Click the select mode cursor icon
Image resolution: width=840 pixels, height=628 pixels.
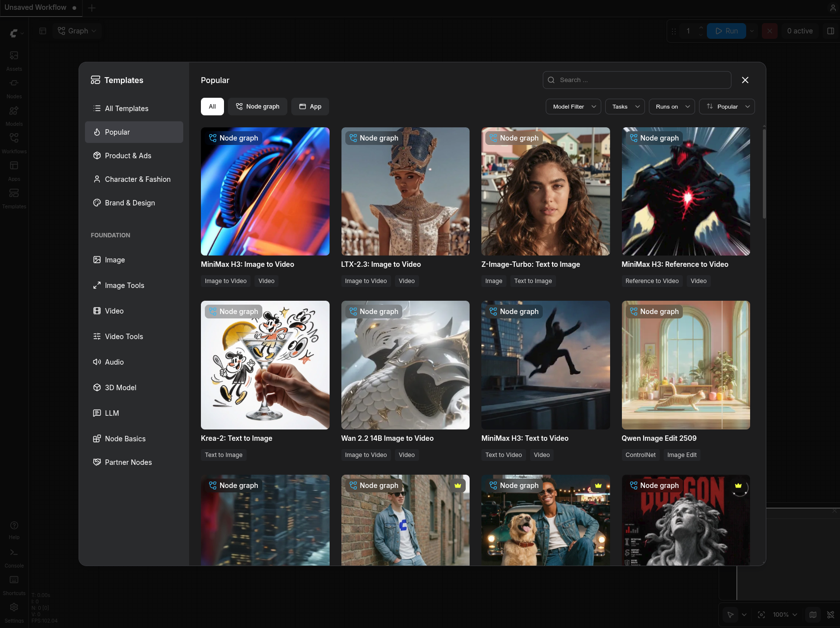[730, 615]
